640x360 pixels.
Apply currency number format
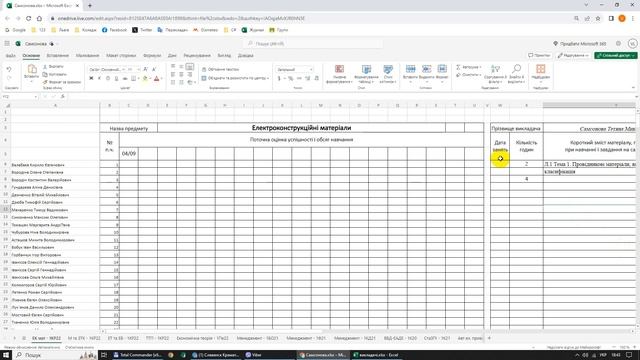[280, 78]
